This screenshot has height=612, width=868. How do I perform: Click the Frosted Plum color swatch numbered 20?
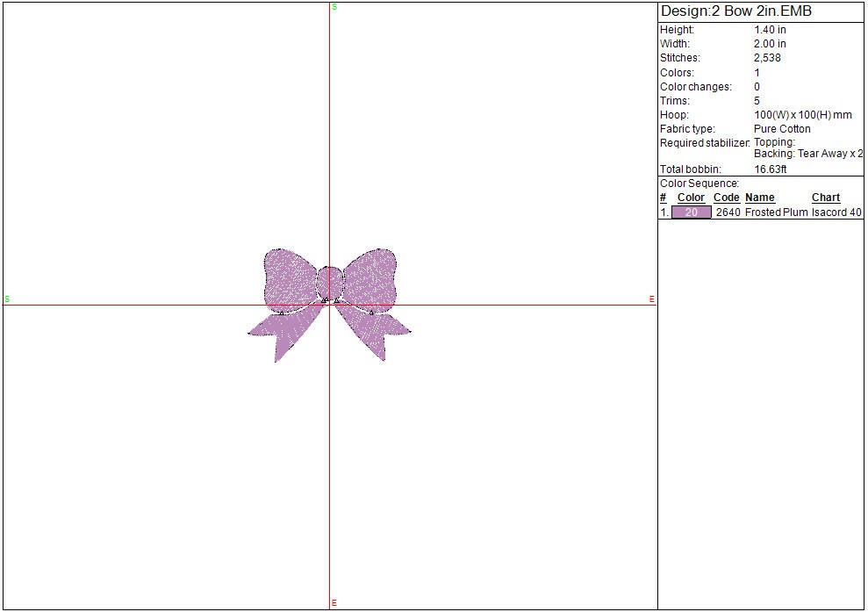pyautogui.click(x=691, y=212)
